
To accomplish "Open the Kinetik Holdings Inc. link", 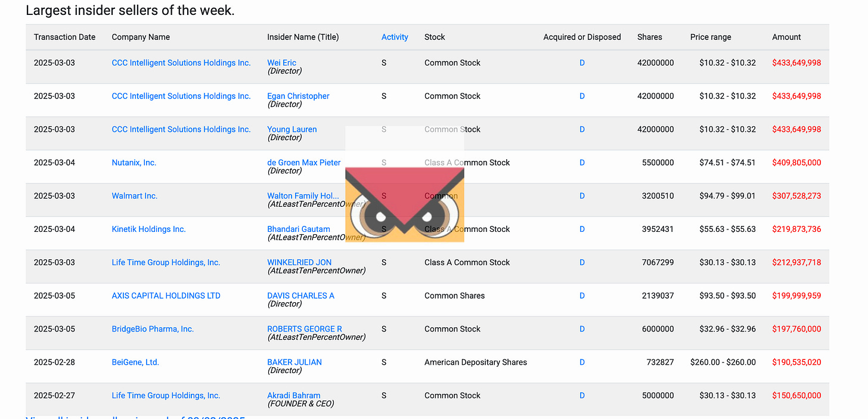I will pyautogui.click(x=149, y=229).
